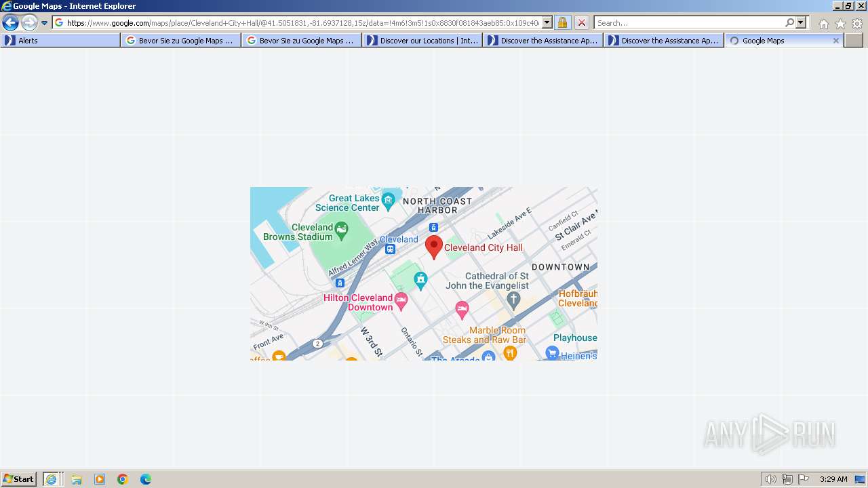The image size is (868, 488).
Task: Launch Chrome from the taskbar
Action: (x=123, y=479)
